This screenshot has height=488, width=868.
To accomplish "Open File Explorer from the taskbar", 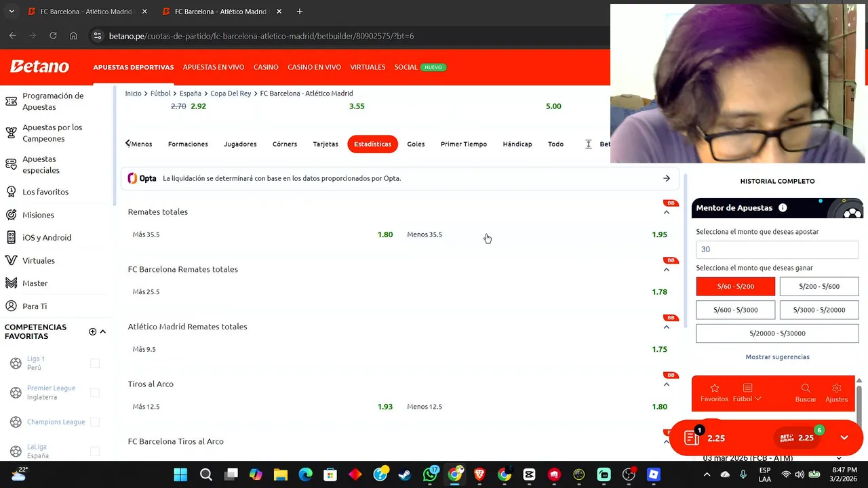I will [280, 474].
